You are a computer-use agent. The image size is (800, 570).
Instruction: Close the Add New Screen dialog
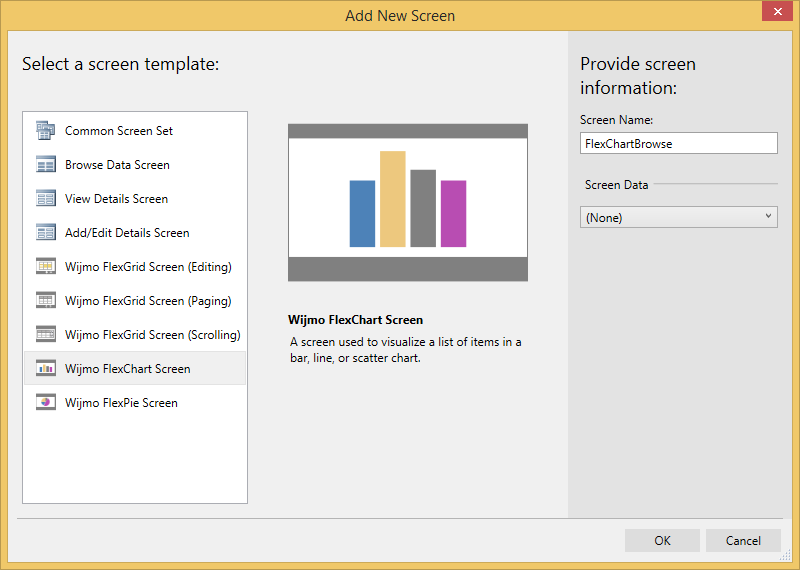[773, 12]
